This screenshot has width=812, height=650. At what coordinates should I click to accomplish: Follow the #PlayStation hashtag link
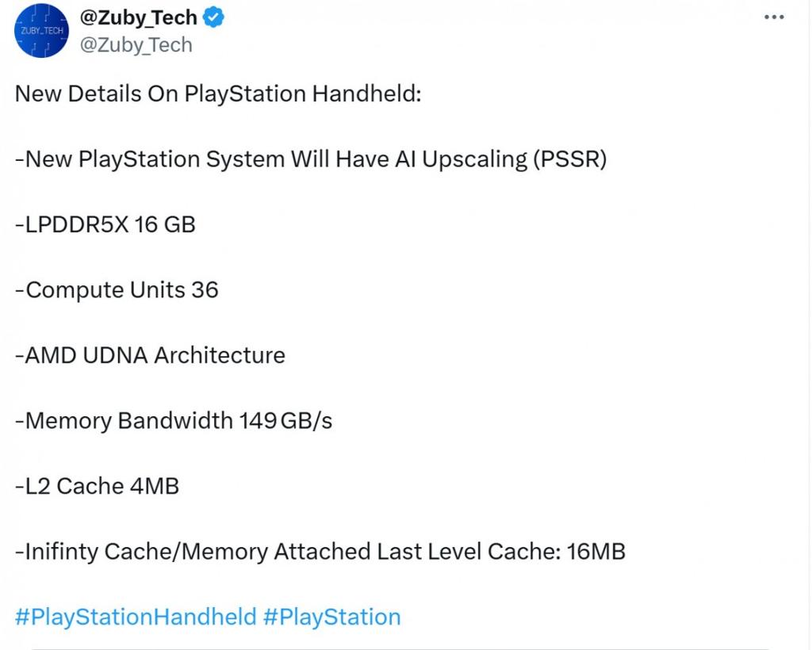(x=331, y=617)
